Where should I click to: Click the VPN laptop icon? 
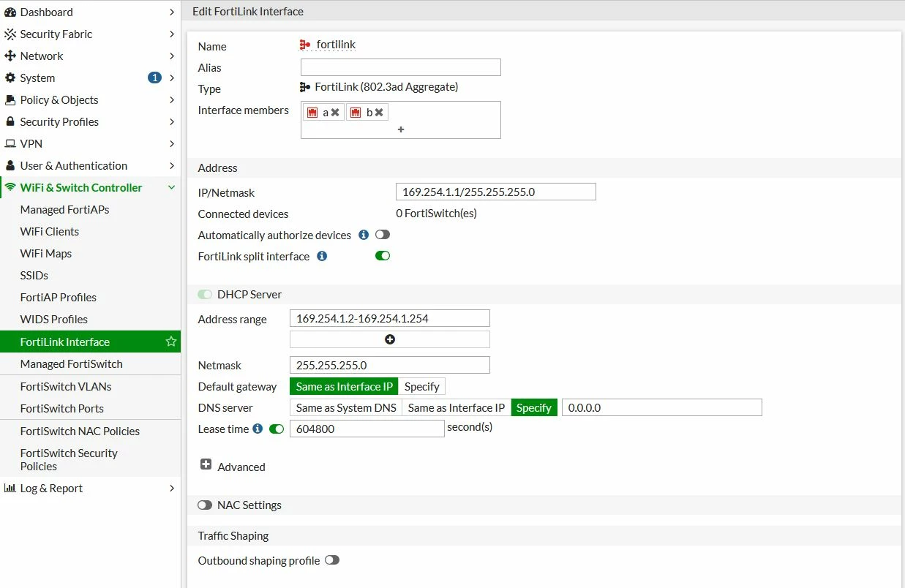pyautogui.click(x=10, y=144)
